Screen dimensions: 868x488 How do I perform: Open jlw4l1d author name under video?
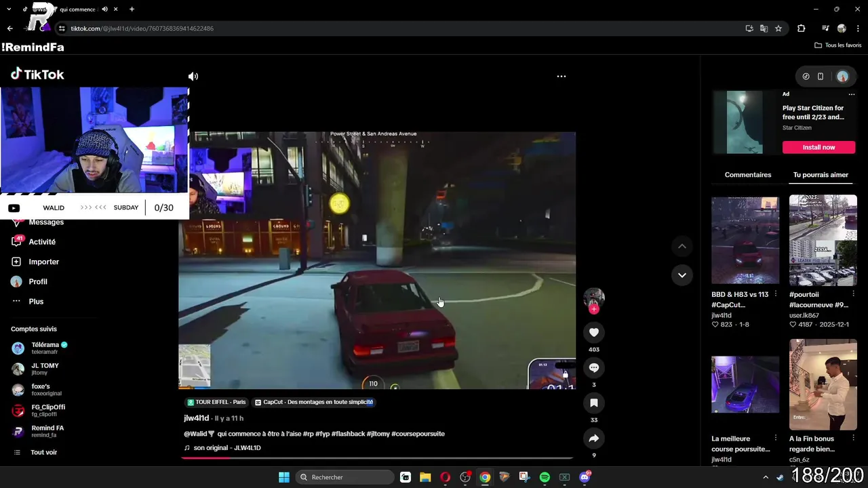196,418
